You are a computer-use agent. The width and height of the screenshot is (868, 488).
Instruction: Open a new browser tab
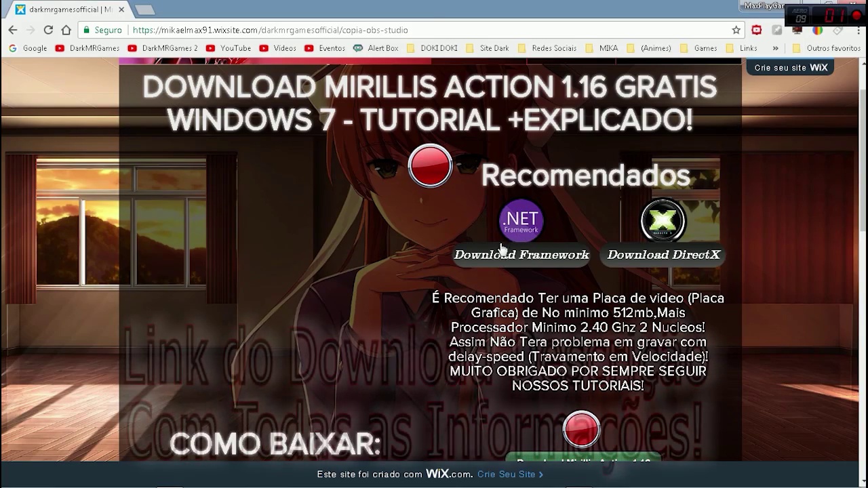pyautogui.click(x=144, y=9)
